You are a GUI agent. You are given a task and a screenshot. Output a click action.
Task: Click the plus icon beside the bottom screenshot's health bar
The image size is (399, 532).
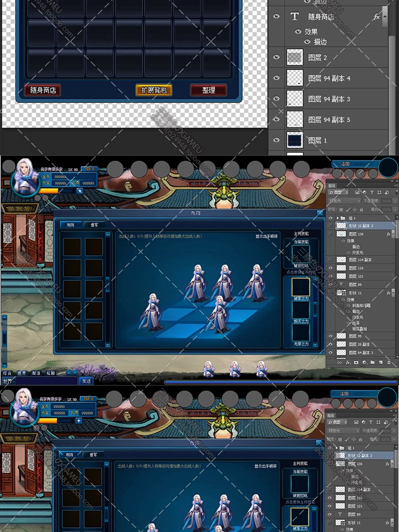point(79,421)
